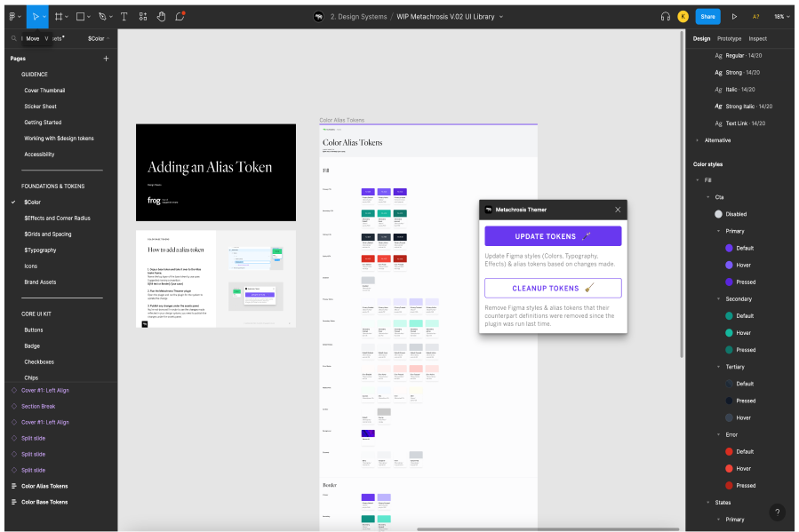Expand the Alternative text styles group

[x=698, y=140]
